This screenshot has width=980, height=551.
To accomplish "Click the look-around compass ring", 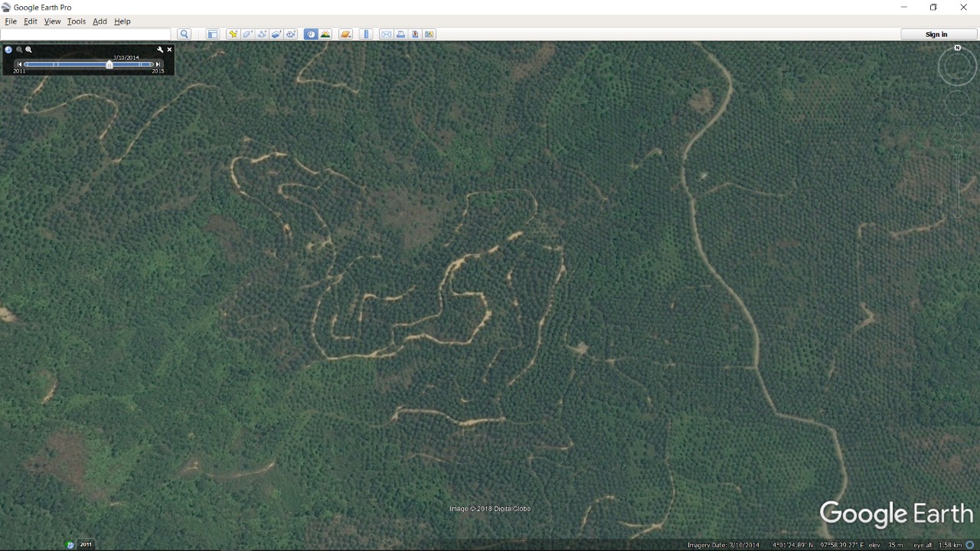I will 958,67.
